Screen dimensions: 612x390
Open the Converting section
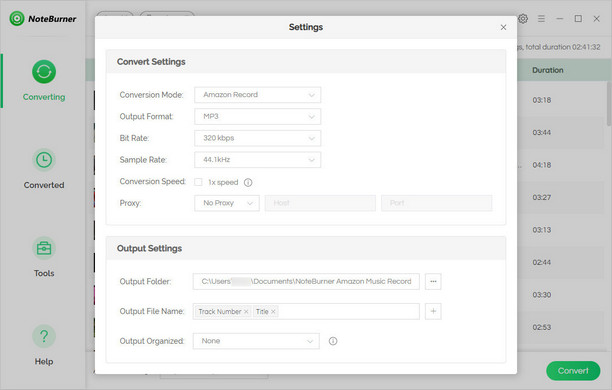(44, 80)
